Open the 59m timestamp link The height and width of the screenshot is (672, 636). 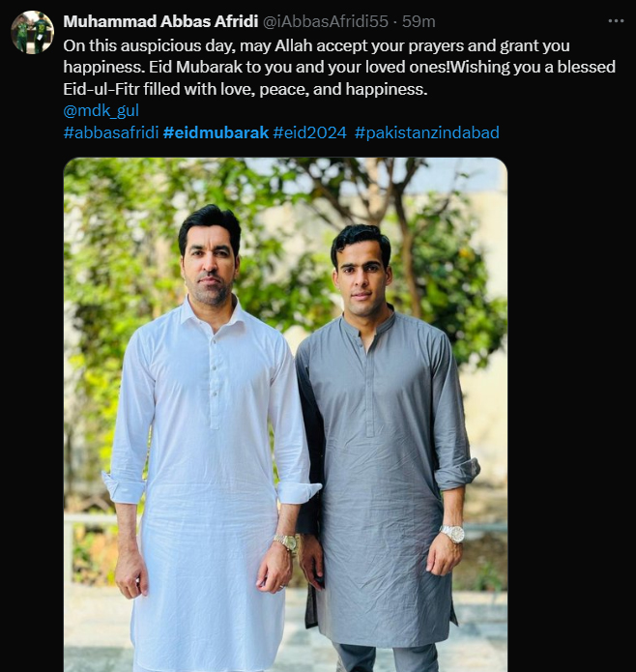419,21
